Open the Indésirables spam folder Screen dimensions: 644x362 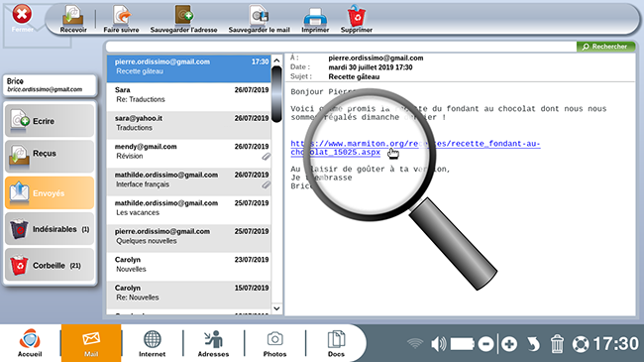pos(50,229)
